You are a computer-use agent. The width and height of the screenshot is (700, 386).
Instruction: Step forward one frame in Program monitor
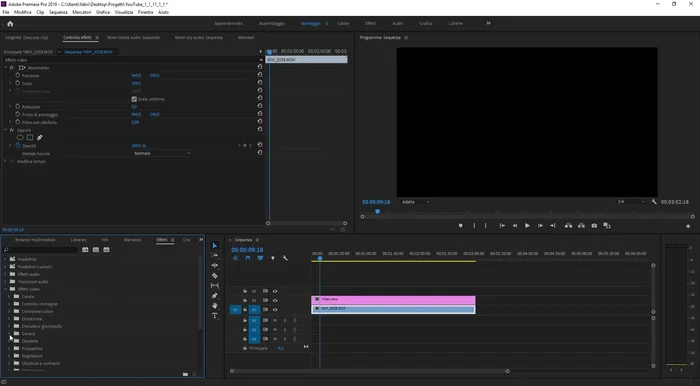pos(540,226)
